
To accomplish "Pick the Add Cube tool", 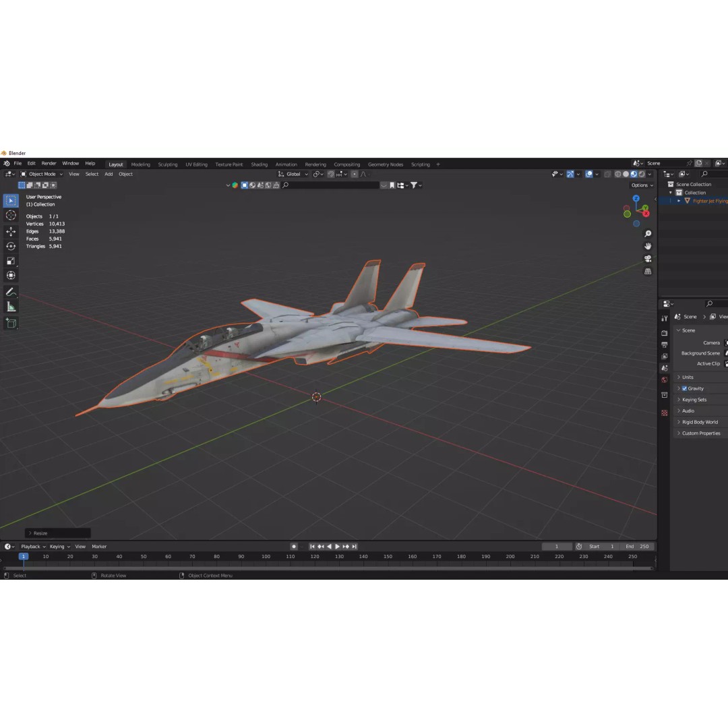I will 11,323.
